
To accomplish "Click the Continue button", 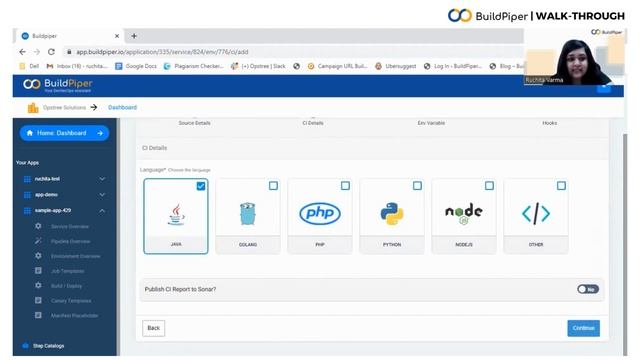I will click(x=583, y=328).
